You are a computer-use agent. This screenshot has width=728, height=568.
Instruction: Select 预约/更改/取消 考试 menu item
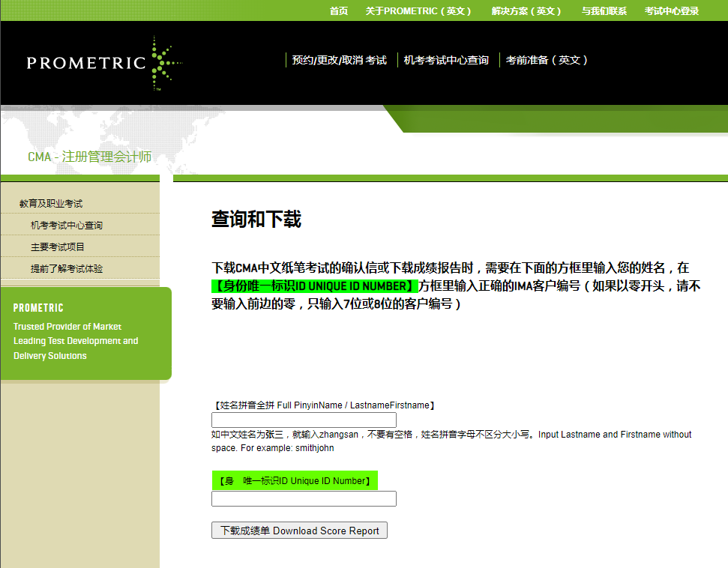coord(340,59)
